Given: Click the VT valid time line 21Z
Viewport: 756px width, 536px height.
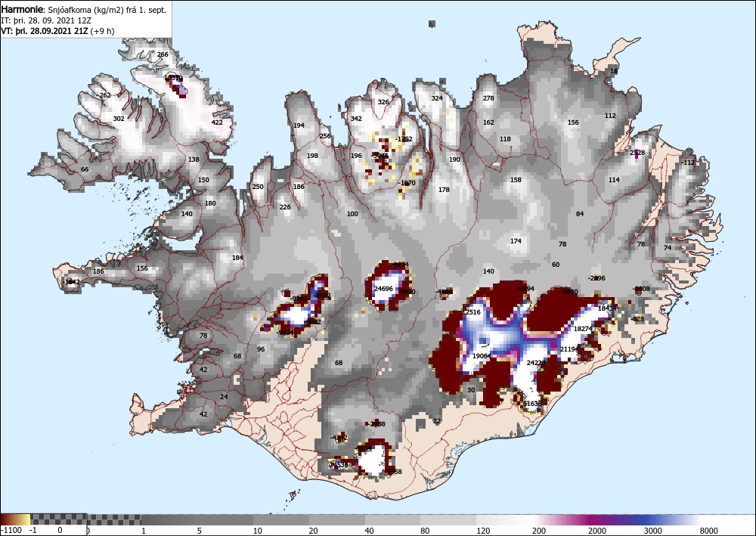Looking at the screenshot, I should (x=58, y=31).
